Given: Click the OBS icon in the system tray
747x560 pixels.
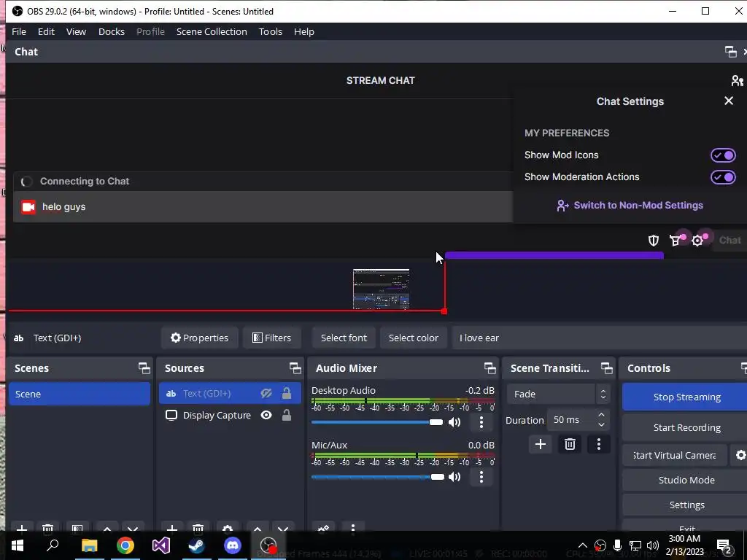Looking at the screenshot, I should point(600,545).
